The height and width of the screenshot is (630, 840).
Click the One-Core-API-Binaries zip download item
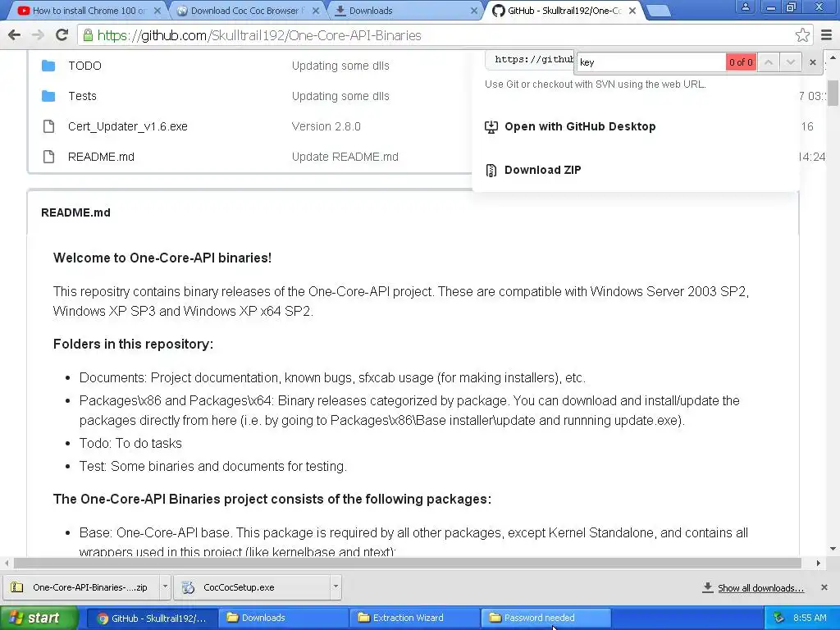83,587
